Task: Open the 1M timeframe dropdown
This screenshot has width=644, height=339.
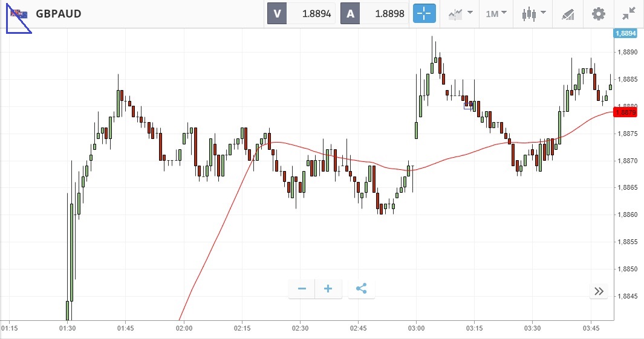Action: (x=496, y=13)
